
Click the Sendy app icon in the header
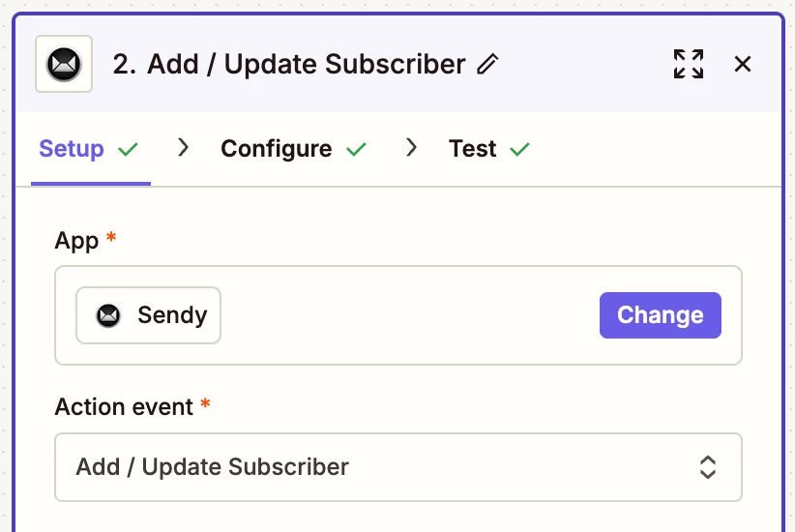(x=64, y=65)
